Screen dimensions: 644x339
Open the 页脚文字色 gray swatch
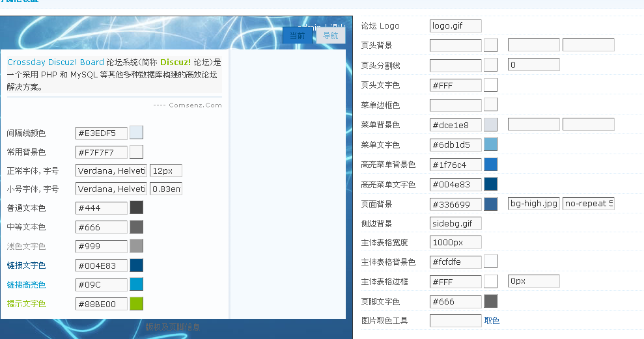(x=490, y=301)
